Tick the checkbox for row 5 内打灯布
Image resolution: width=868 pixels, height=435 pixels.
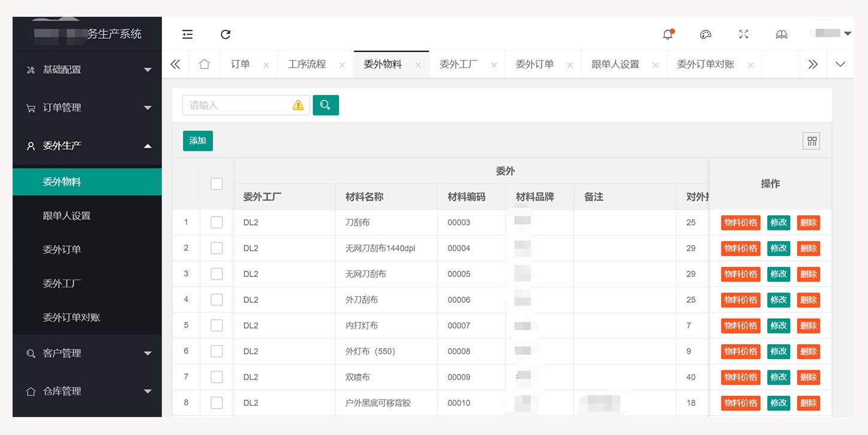(x=217, y=326)
